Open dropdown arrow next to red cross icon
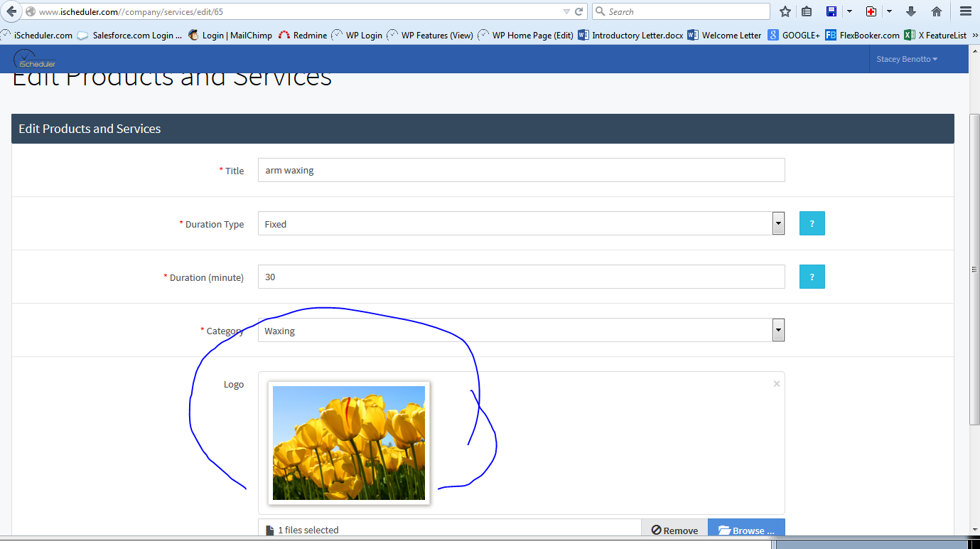Screen dimensions: 980x549 click(x=889, y=11)
